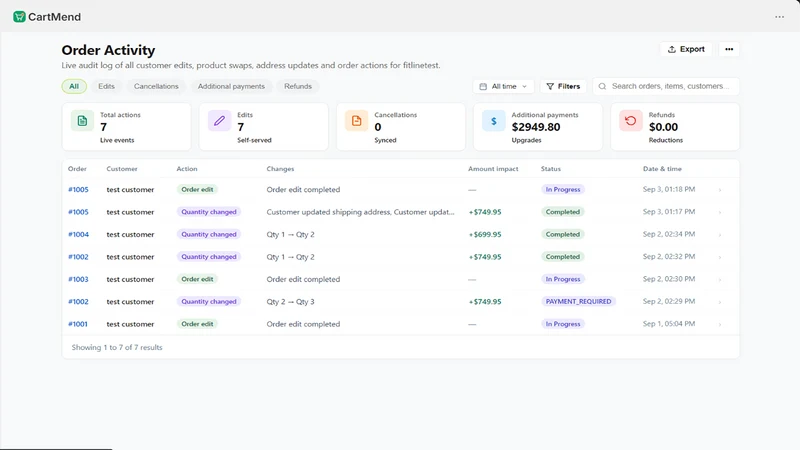Click Showing 1 to 7 of 7 results

point(117,347)
